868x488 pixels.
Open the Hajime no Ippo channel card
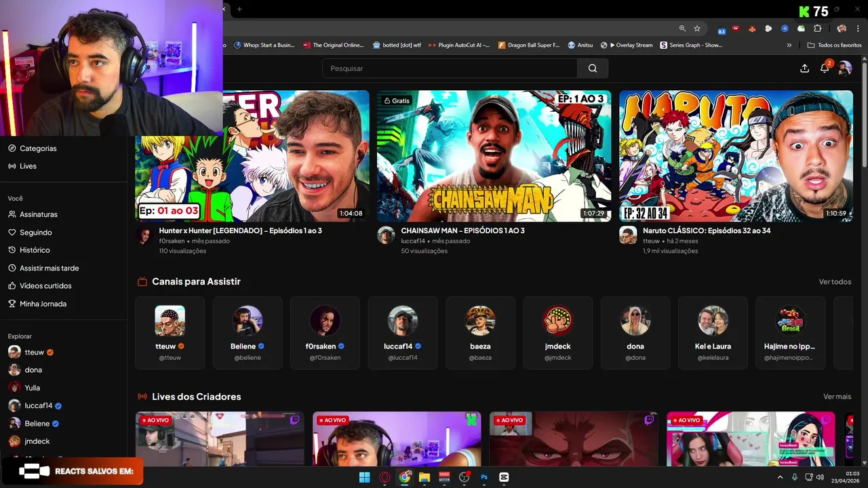791,333
